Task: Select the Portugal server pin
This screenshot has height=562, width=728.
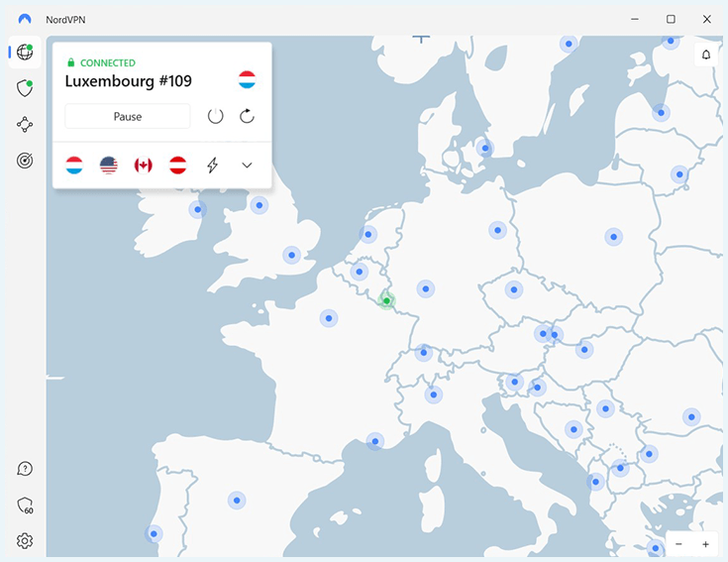Action: [154, 534]
